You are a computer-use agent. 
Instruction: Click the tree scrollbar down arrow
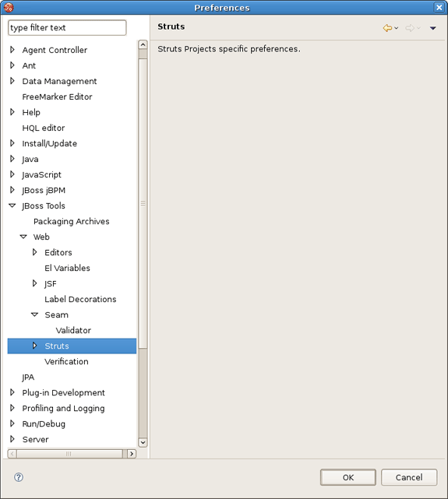[143, 442]
